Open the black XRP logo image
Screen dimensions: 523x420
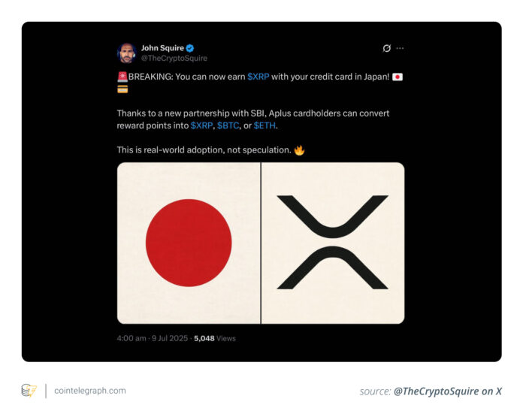click(333, 243)
